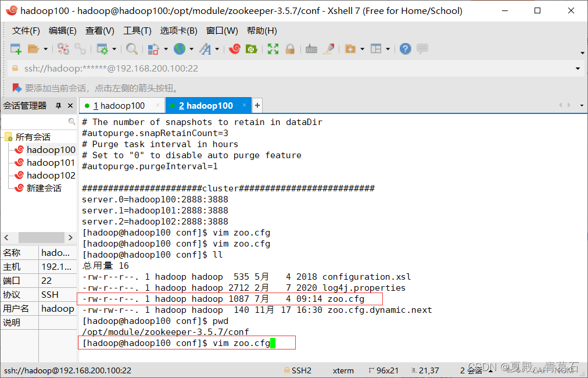Toggle full screen green arrows icon
Viewport: 588px width, 378px height.
(273, 49)
